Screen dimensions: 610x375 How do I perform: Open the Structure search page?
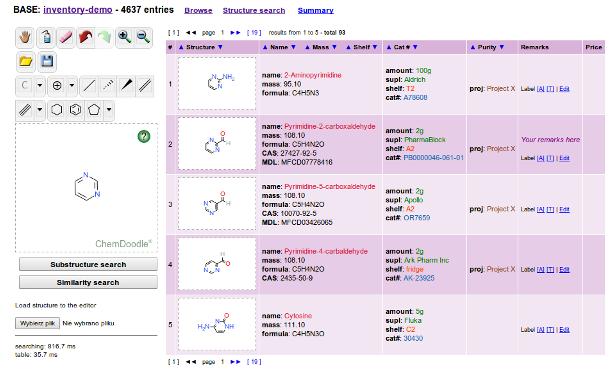click(254, 11)
